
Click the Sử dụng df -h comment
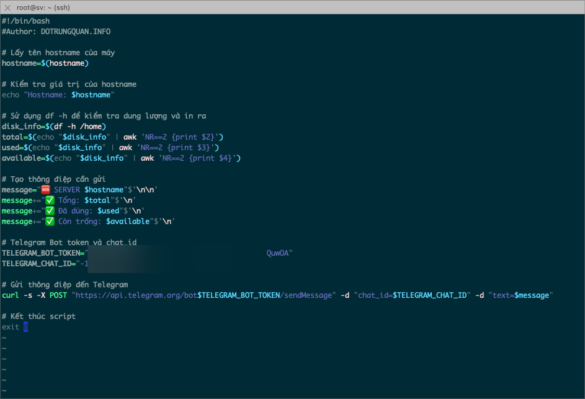pyautogui.click(x=104, y=116)
